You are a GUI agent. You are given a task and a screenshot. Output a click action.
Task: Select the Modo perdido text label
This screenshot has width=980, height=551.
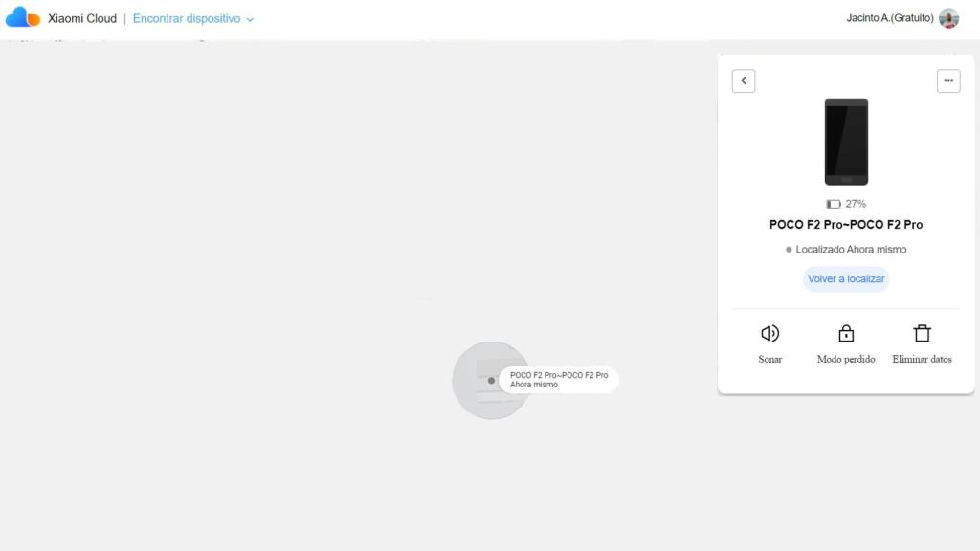pos(846,360)
